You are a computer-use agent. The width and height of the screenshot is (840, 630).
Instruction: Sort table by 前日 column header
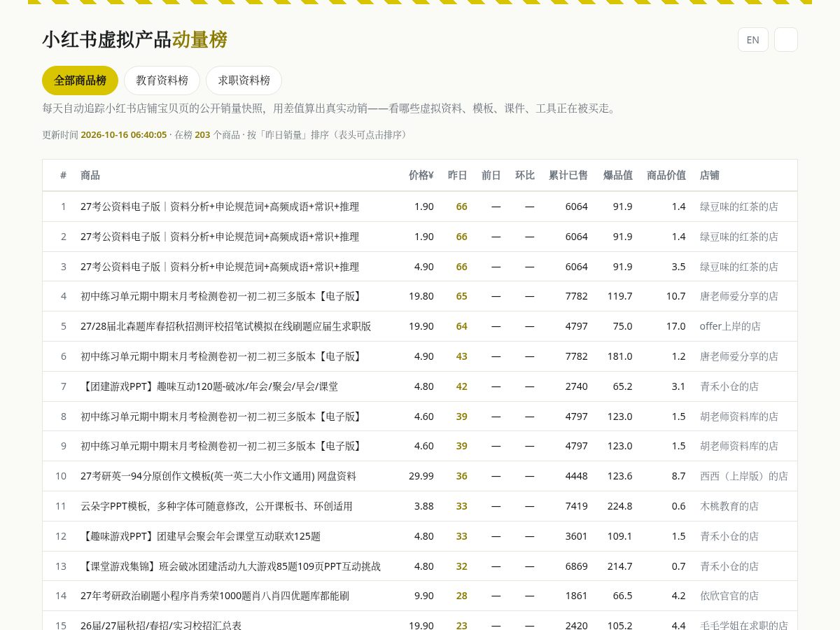(x=491, y=175)
